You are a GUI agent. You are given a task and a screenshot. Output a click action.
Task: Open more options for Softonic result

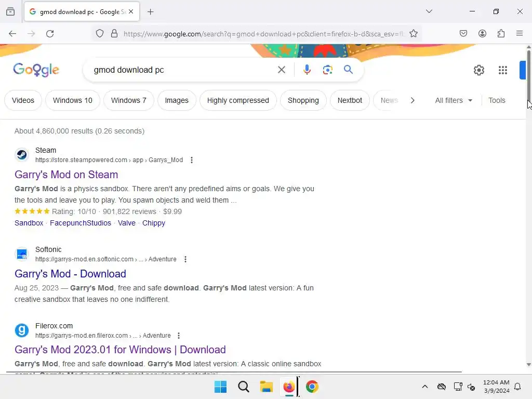click(185, 259)
